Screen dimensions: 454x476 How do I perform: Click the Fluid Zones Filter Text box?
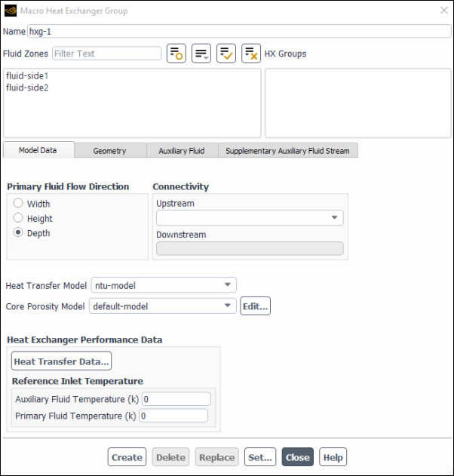(x=107, y=54)
